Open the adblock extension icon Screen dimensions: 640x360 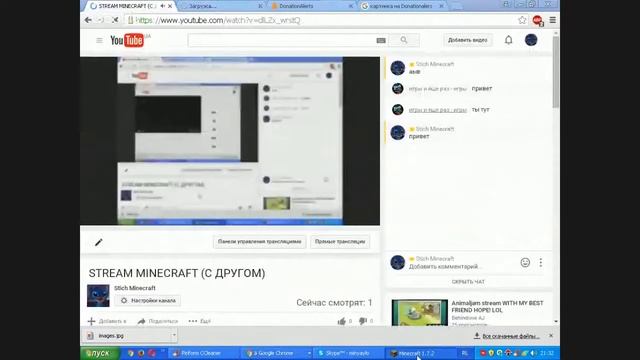pyautogui.click(x=537, y=20)
